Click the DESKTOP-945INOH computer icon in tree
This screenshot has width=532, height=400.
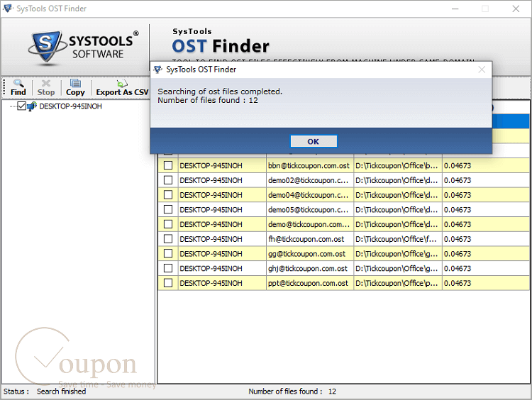click(x=31, y=106)
